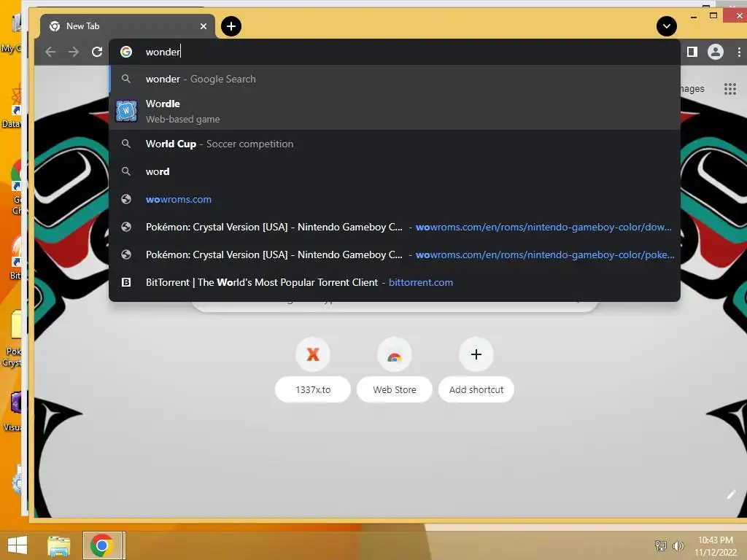This screenshot has width=747, height=560.
Task: Maximize the Chrome window
Action: [713, 16]
